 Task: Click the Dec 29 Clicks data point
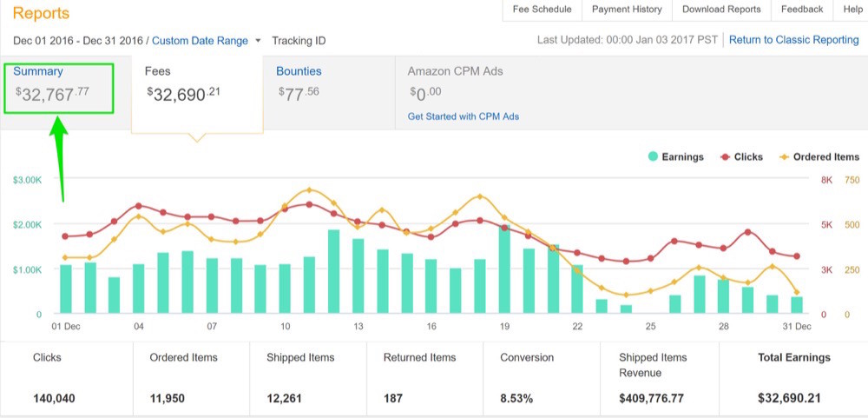pyautogui.click(x=748, y=232)
